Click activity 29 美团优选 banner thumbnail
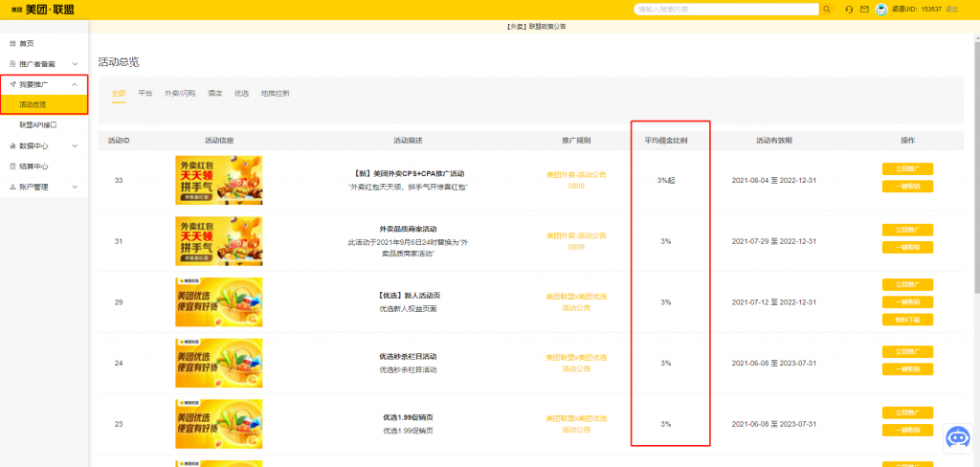980x467 pixels. tap(219, 302)
